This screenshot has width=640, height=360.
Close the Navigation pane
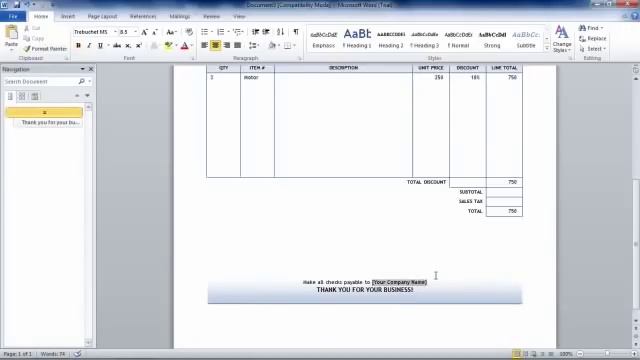point(91,69)
